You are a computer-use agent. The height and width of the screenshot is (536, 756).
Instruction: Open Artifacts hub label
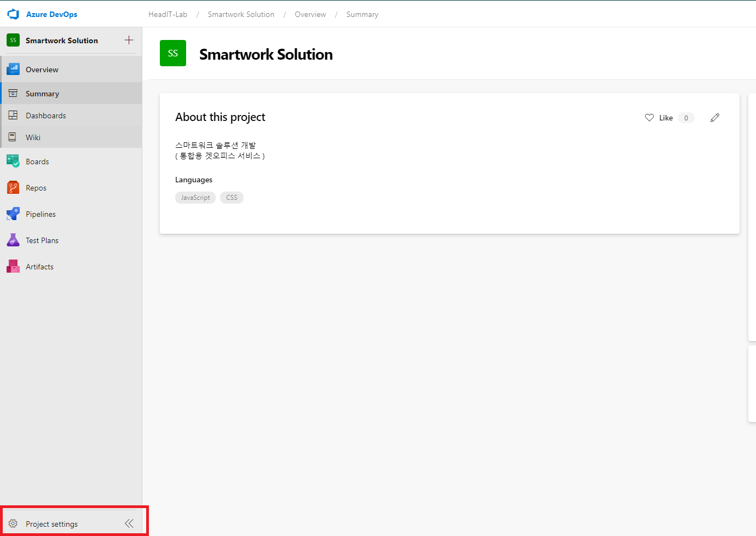pyautogui.click(x=40, y=267)
